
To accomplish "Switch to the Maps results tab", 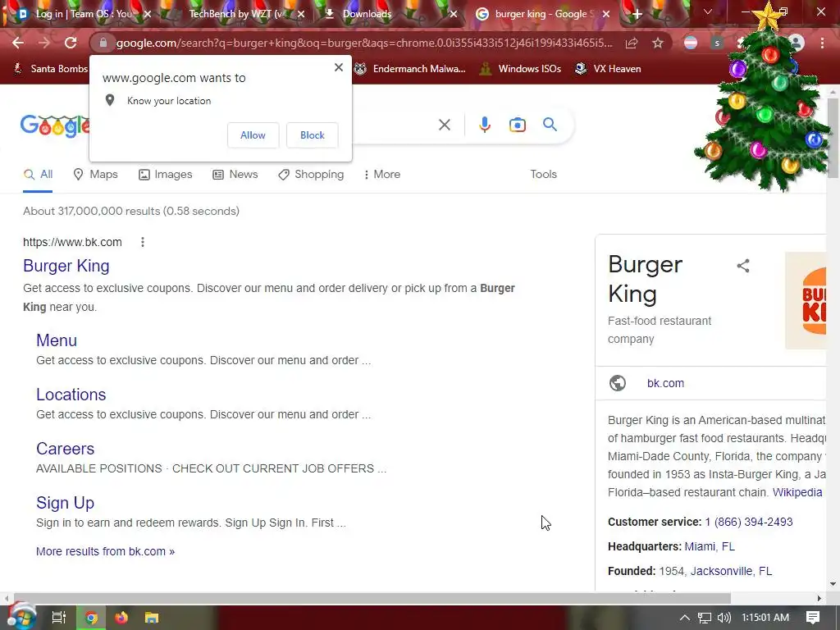I will coord(95,174).
